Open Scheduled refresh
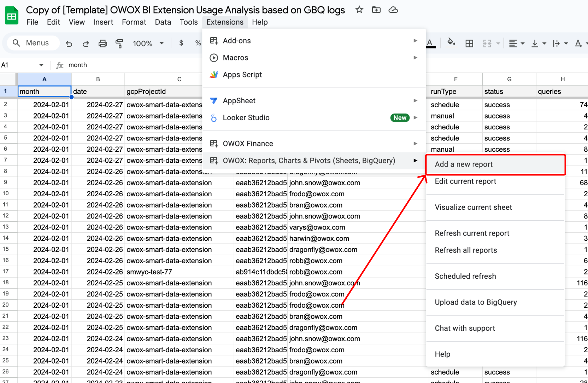The height and width of the screenshot is (383, 588). [x=495, y=276]
